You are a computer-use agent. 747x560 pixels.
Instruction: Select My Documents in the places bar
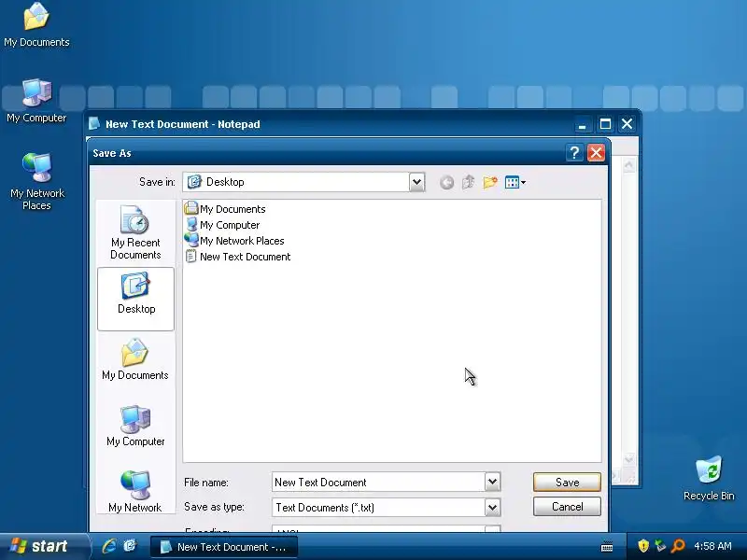[x=135, y=359]
